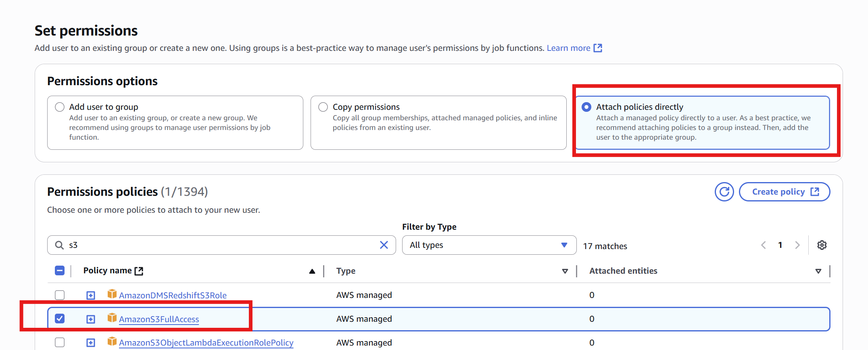868x350 pixels.
Task: Expand AmazonDMSRedshiftS3Role policy details plus icon
Action: click(91, 296)
